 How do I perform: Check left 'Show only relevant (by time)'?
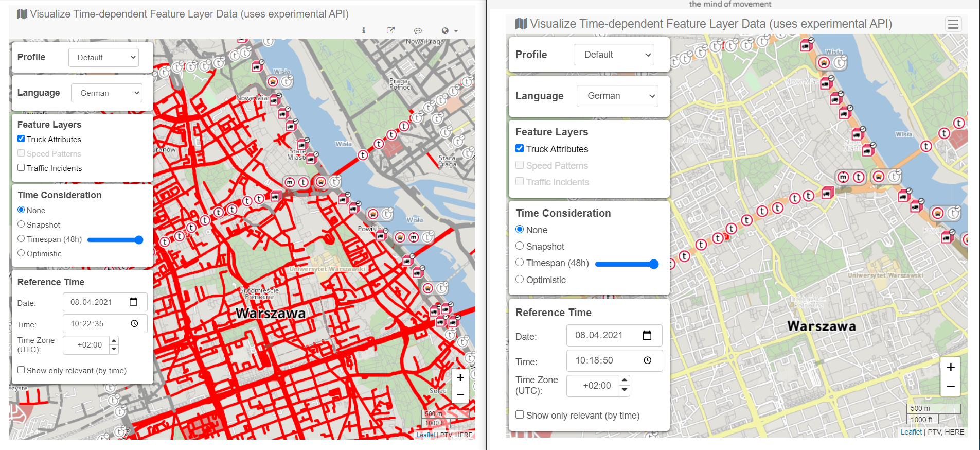pos(21,370)
